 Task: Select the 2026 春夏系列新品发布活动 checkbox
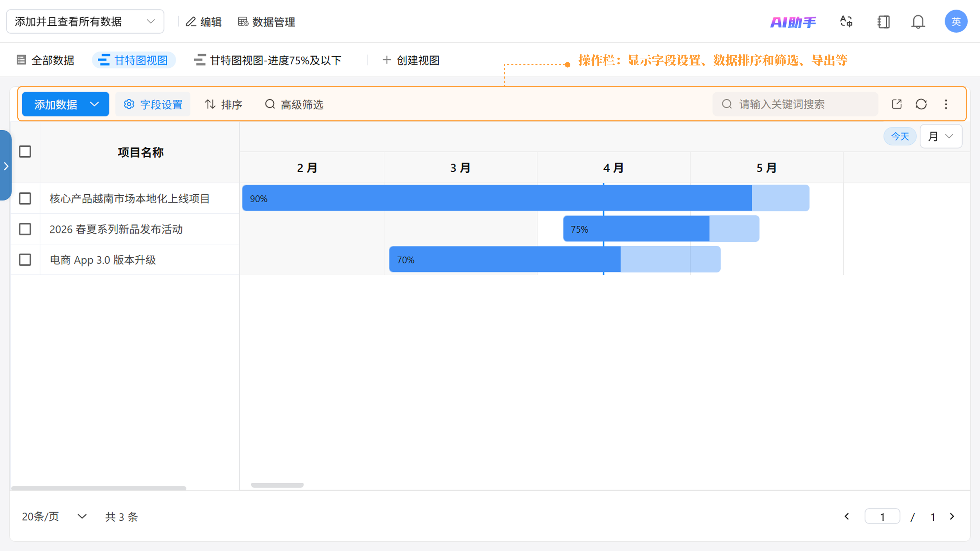point(25,229)
